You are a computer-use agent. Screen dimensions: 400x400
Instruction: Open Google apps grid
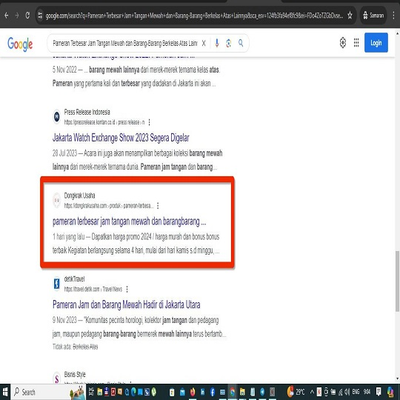click(x=356, y=43)
